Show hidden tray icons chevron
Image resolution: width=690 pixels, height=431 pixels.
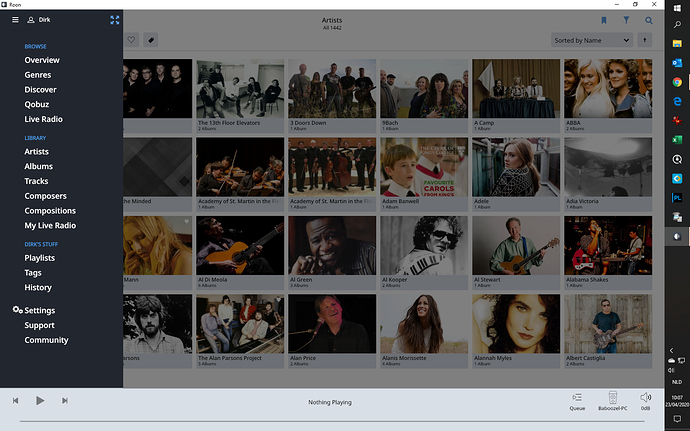click(672, 350)
